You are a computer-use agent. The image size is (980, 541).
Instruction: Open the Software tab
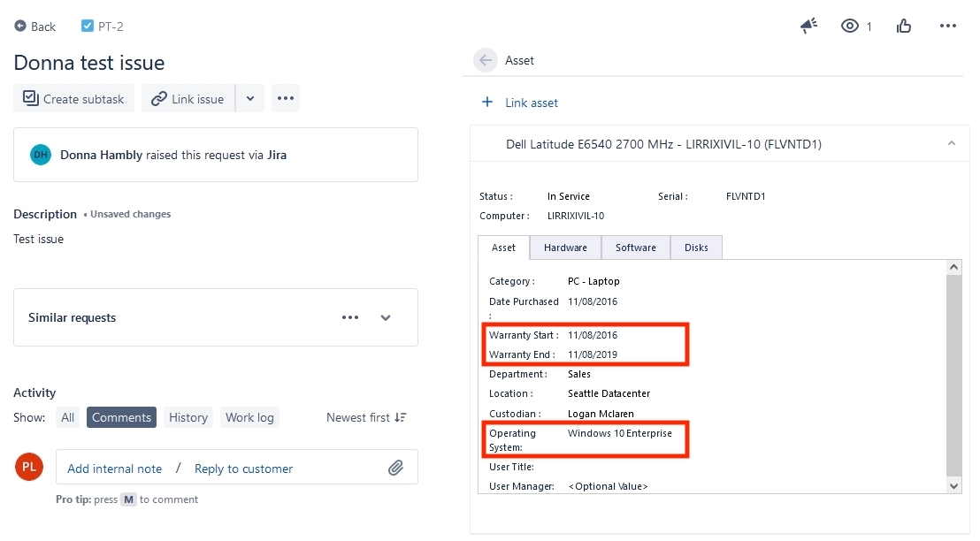point(635,248)
